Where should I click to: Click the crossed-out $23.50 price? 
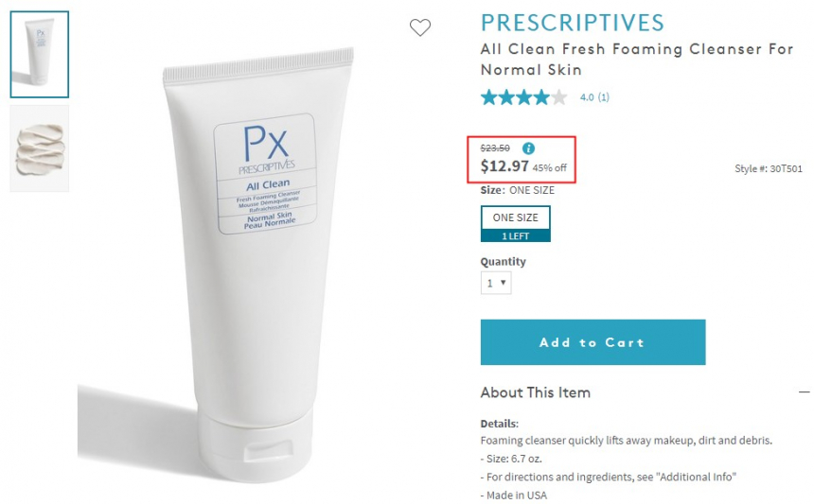(495, 148)
